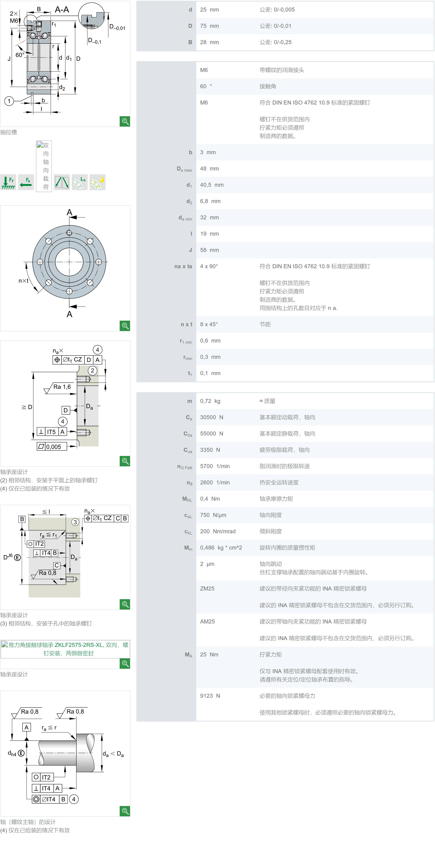Click the 必要的轴向锁紧螺母力 description
This screenshot has height=868, width=435.
pos(287,696)
